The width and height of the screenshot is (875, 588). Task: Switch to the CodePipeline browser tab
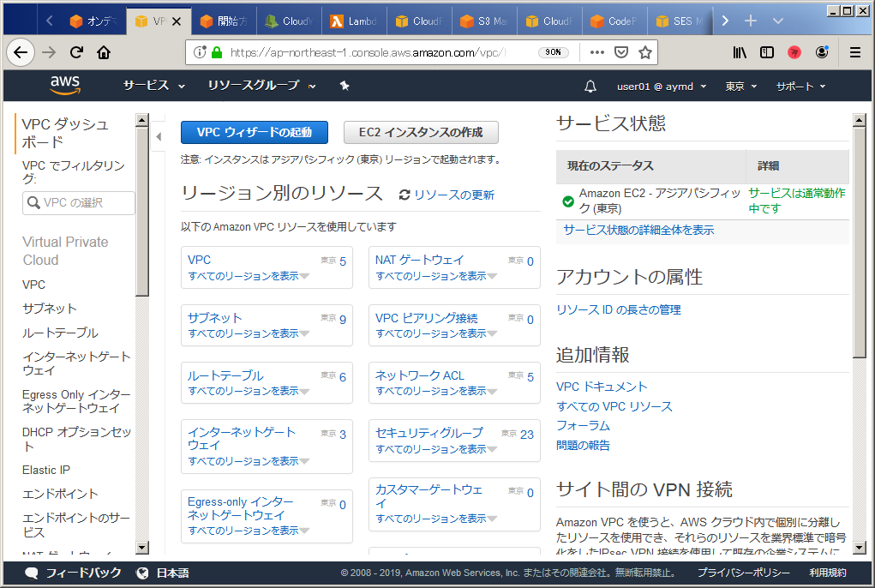(614, 21)
